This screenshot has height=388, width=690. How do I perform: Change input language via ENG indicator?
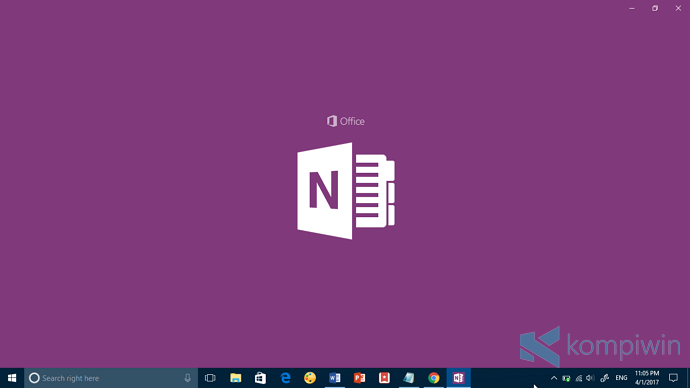pyautogui.click(x=621, y=378)
